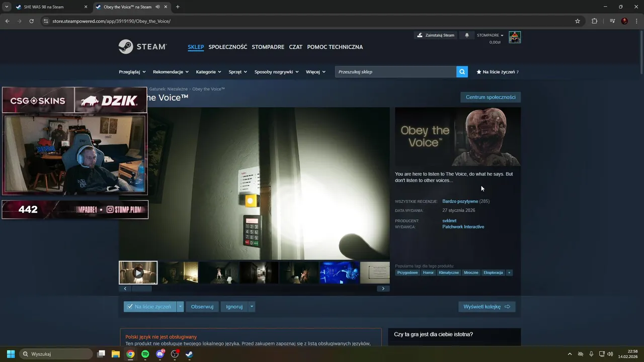Open the CZAT menu item
The width and height of the screenshot is (644, 362).
point(296,47)
